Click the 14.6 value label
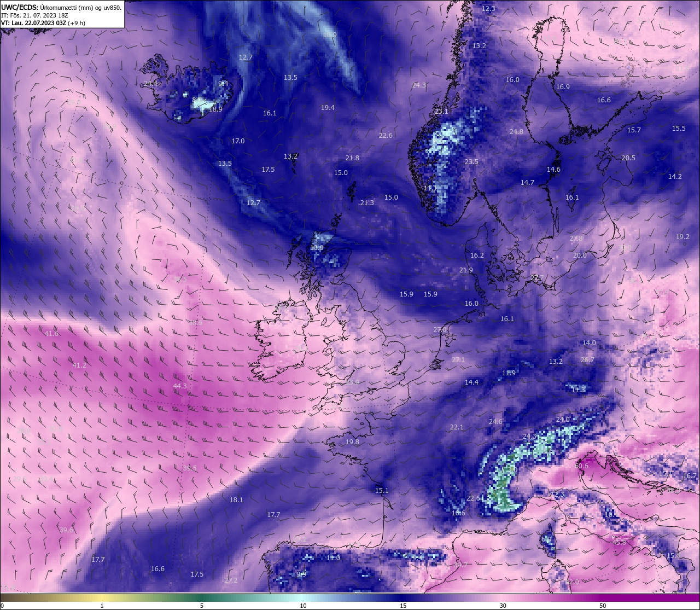The width and height of the screenshot is (700, 610). pyautogui.click(x=553, y=169)
